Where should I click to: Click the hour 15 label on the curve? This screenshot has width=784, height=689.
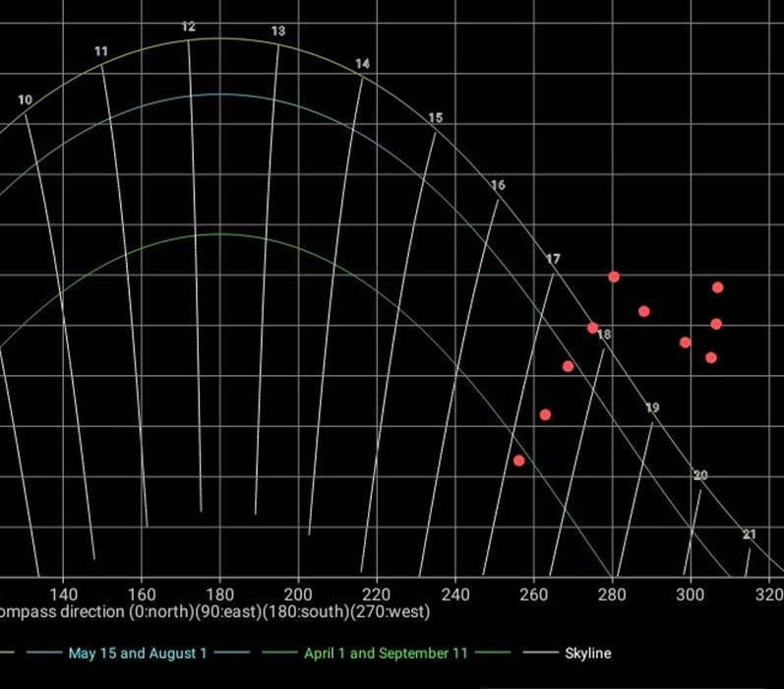[435, 118]
